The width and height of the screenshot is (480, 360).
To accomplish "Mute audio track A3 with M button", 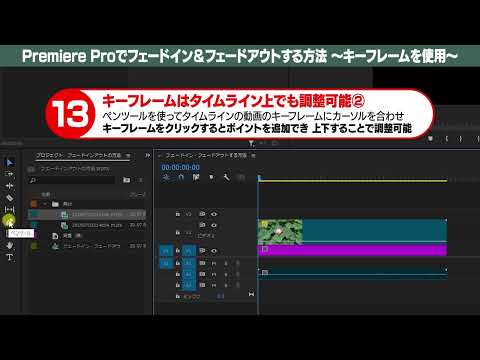I will [214, 286].
